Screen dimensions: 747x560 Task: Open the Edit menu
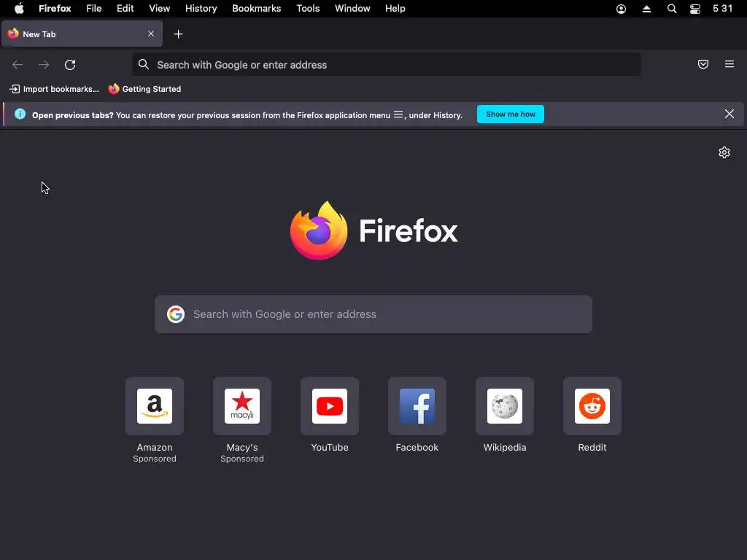coord(125,9)
